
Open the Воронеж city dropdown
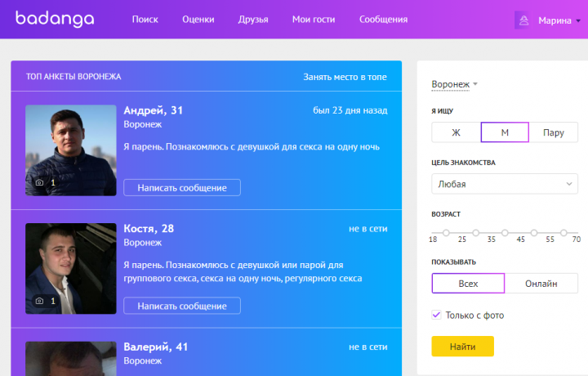[455, 84]
